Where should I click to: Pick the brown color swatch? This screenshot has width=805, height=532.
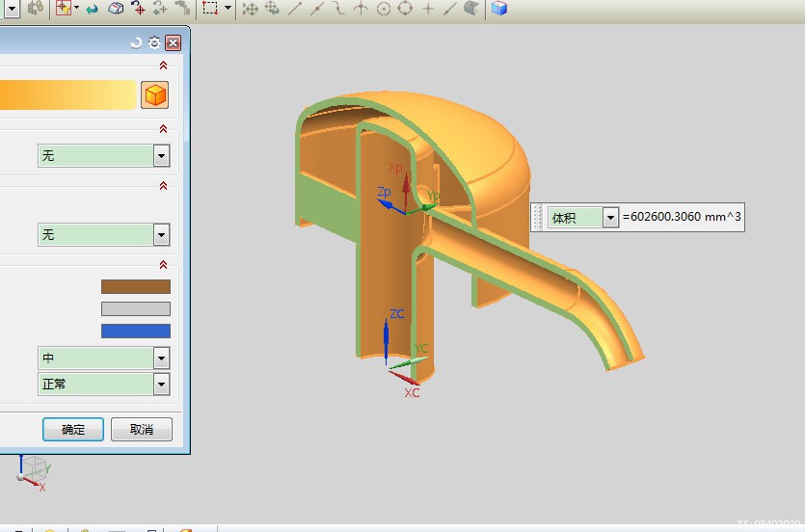(x=135, y=286)
